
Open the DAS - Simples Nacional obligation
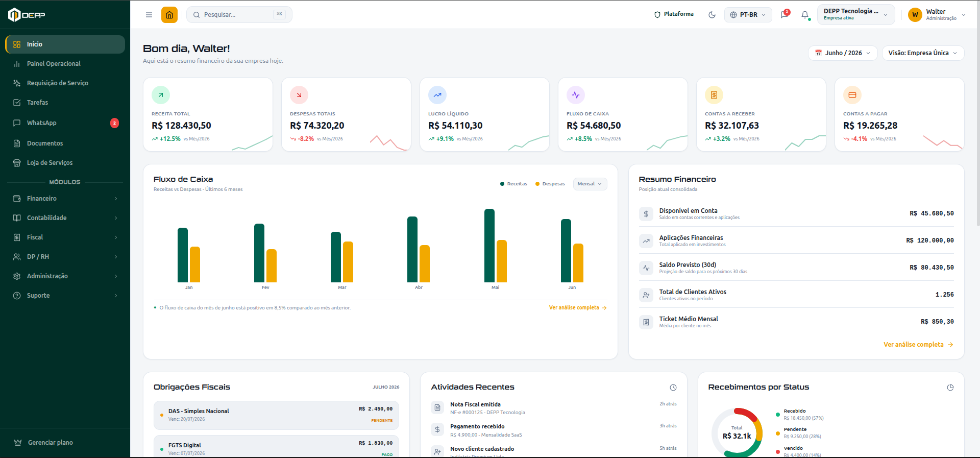tap(276, 415)
